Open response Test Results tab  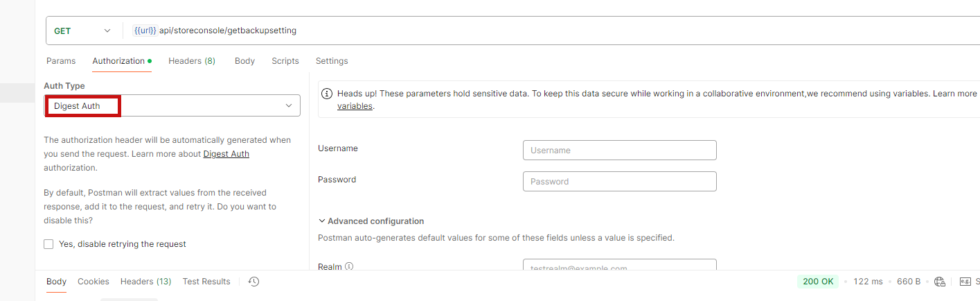[206, 282]
